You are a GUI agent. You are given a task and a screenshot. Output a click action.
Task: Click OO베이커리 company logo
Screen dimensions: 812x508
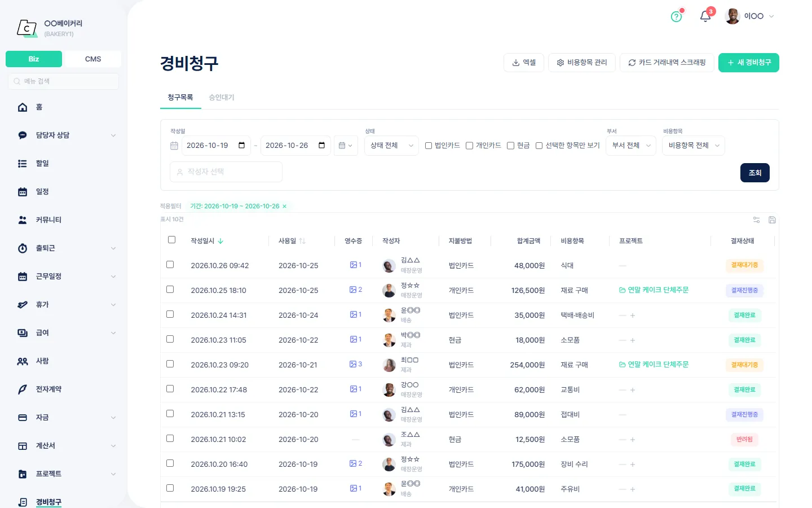coord(27,28)
